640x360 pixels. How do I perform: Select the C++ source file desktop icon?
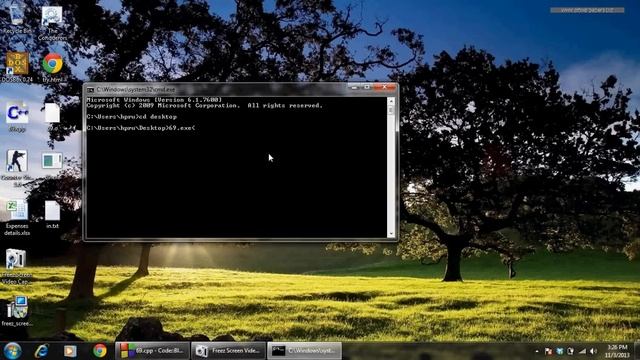coord(17,117)
